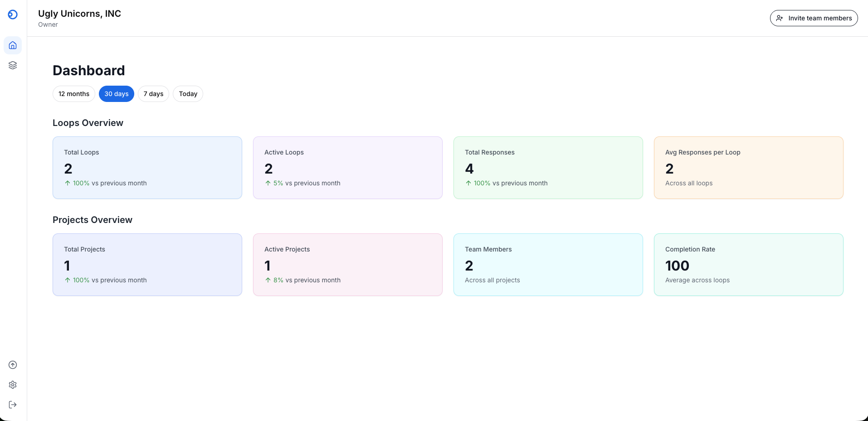The width and height of the screenshot is (868, 421).
Task: Click the Active Projects card
Action: click(347, 265)
